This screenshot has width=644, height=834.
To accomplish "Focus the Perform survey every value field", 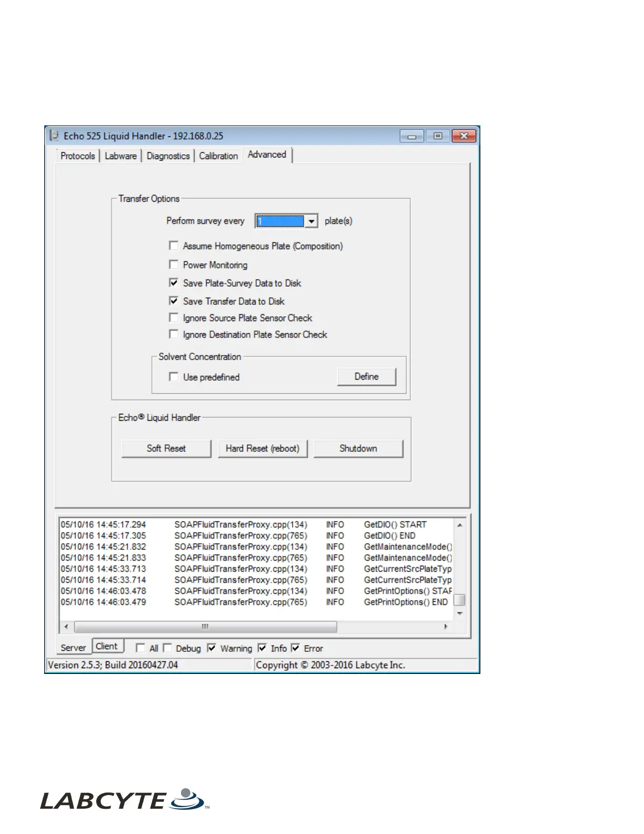I will tap(280, 221).
